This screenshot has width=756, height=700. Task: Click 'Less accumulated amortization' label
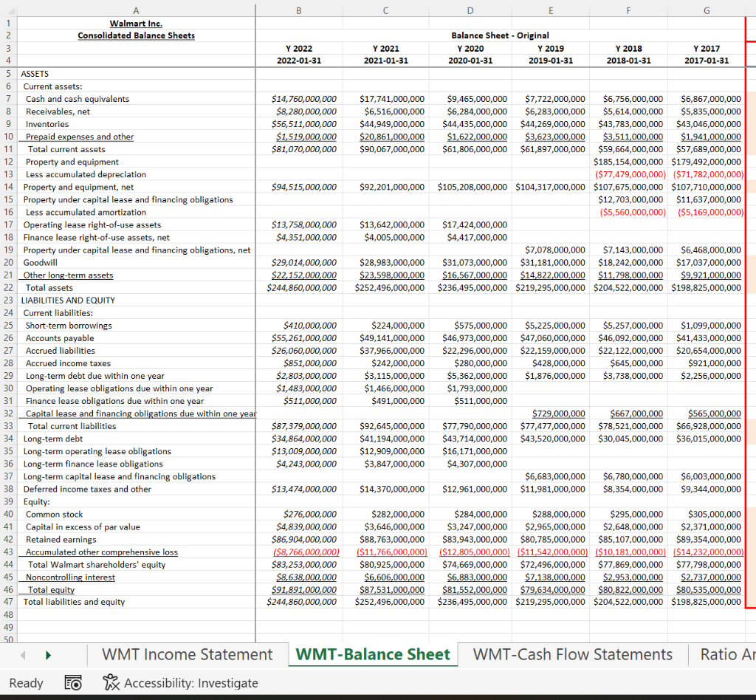point(86,212)
